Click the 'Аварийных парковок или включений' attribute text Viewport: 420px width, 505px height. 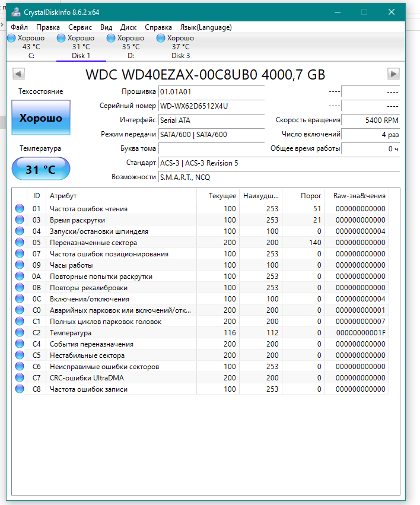click(x=120, y=310)
